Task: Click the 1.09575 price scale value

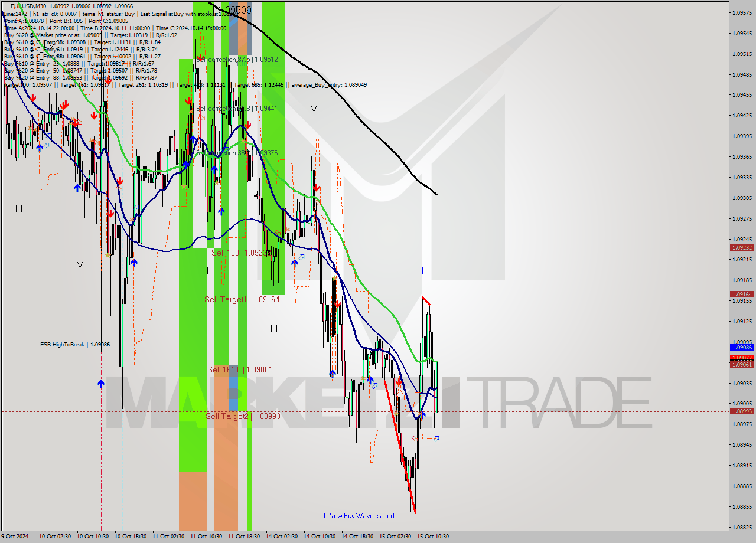Action: [742, 12]
